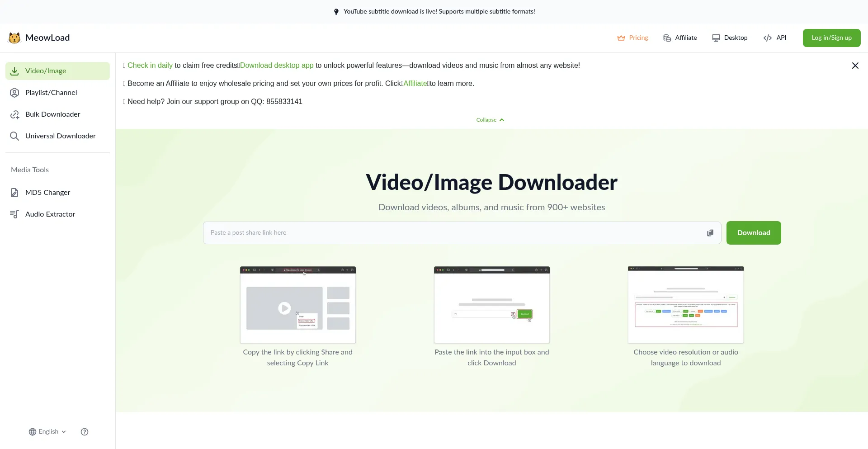Select Bulk Downloader in sidebar

click(57, 114)
